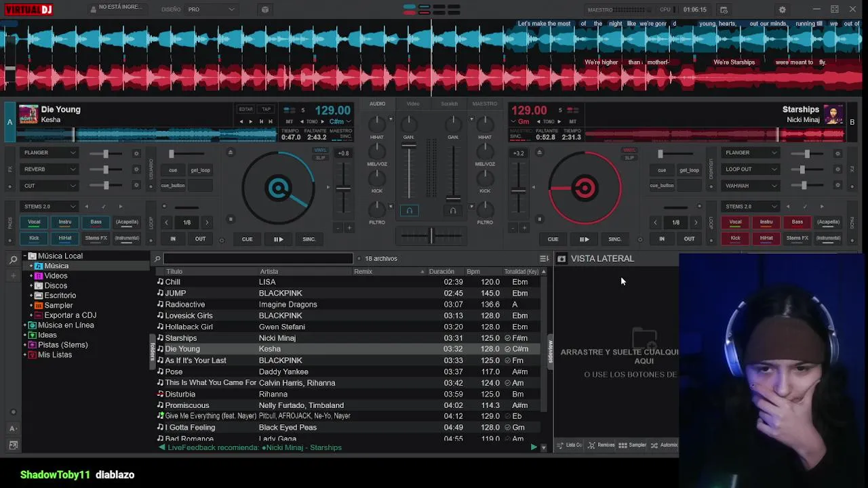Viewport: 868px width, 488px height.
Task: Toggle Instru stem pad on deck B
Action: point(766,222)
